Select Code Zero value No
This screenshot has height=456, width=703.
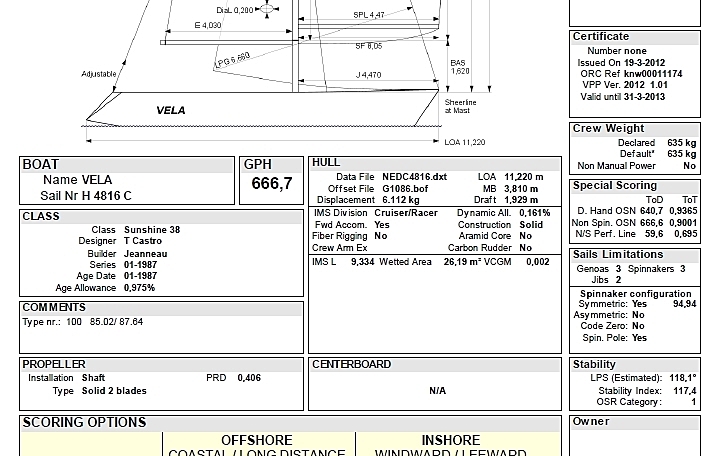638,326
